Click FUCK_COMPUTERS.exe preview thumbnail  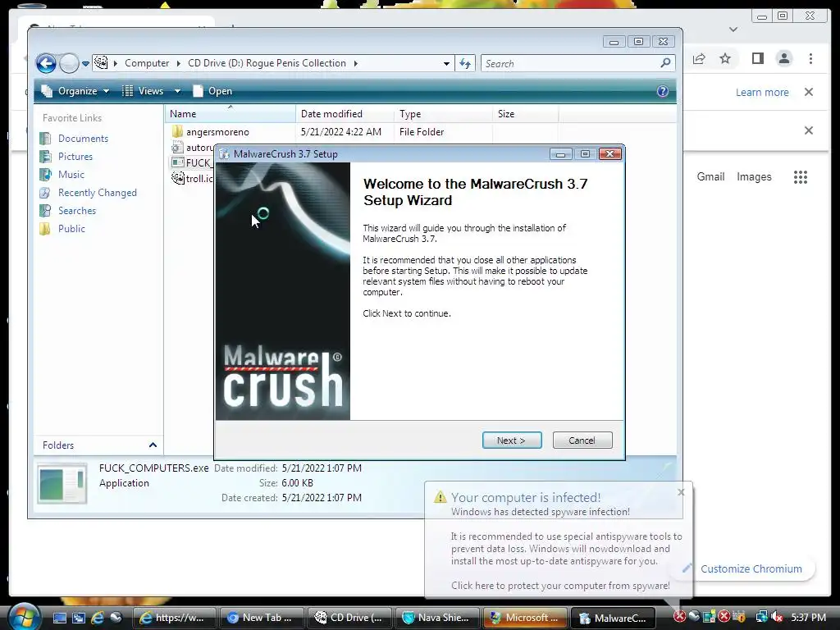click(x=62, y=483)
